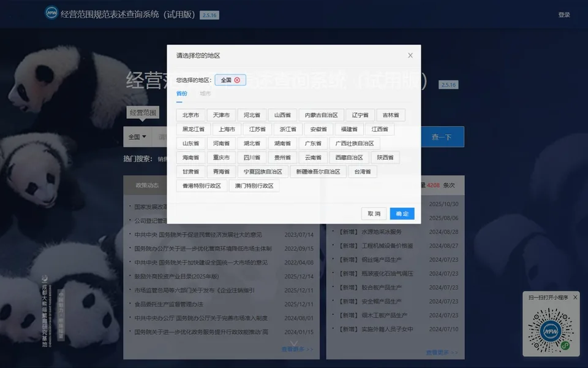Image resolution: width=588 pixels, height=368 pixels.
Task: Select 黑龙江省
Action: point(194,129)
